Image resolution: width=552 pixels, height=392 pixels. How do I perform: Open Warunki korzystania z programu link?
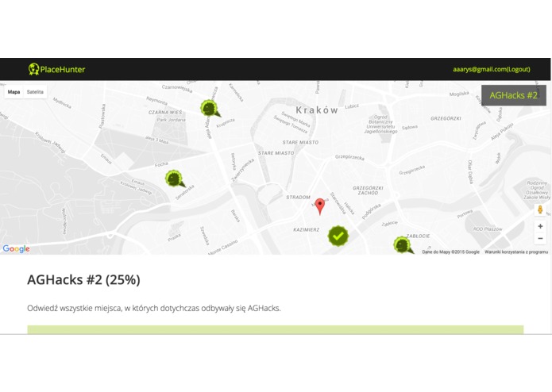click(x=516, y=252)
